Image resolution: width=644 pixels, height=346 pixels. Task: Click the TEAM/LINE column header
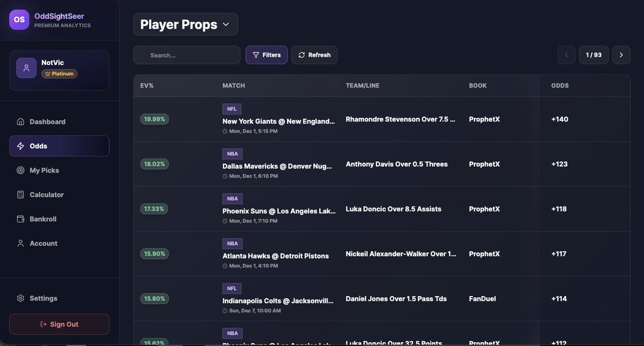click(x=362, y=85)
